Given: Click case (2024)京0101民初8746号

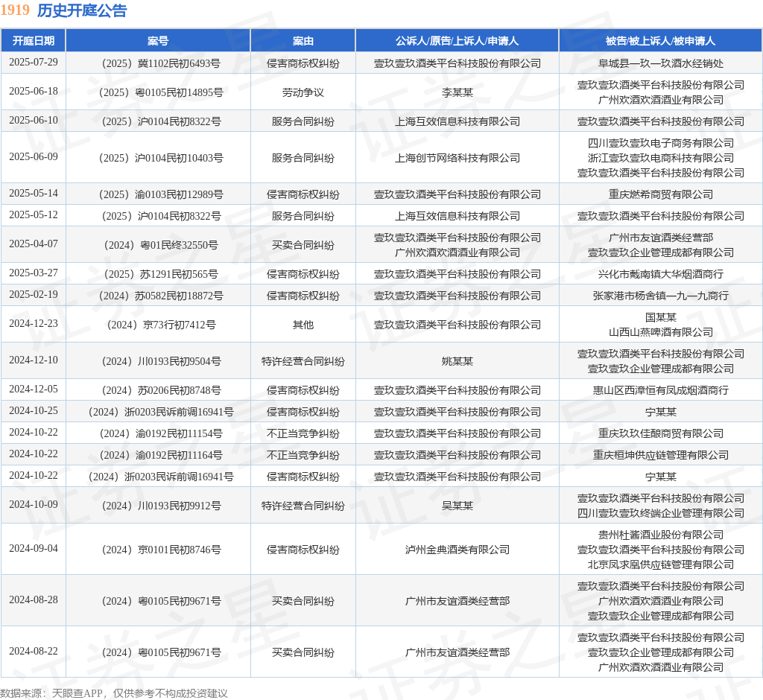Looking at the screenshot, I should point(161,550).
